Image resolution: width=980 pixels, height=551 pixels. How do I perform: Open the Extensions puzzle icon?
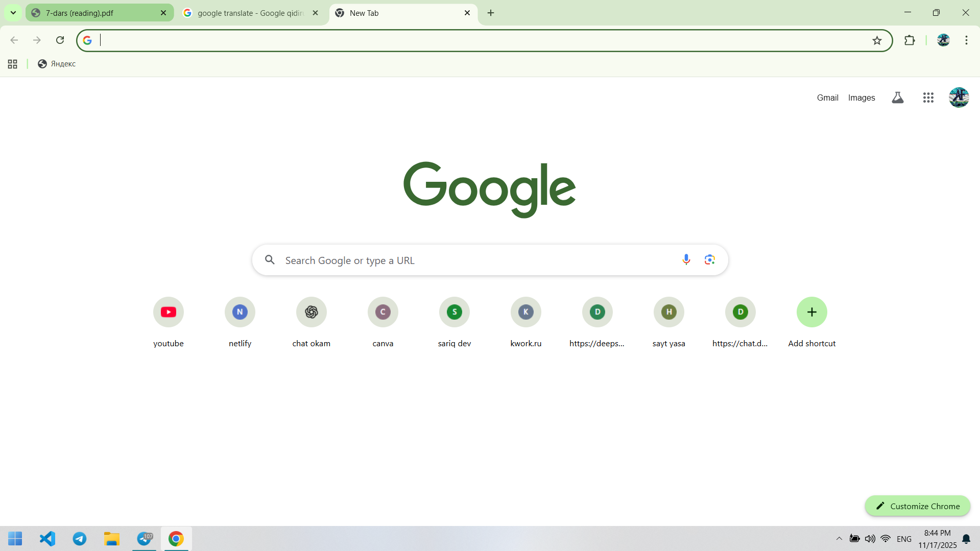point(910,40)
